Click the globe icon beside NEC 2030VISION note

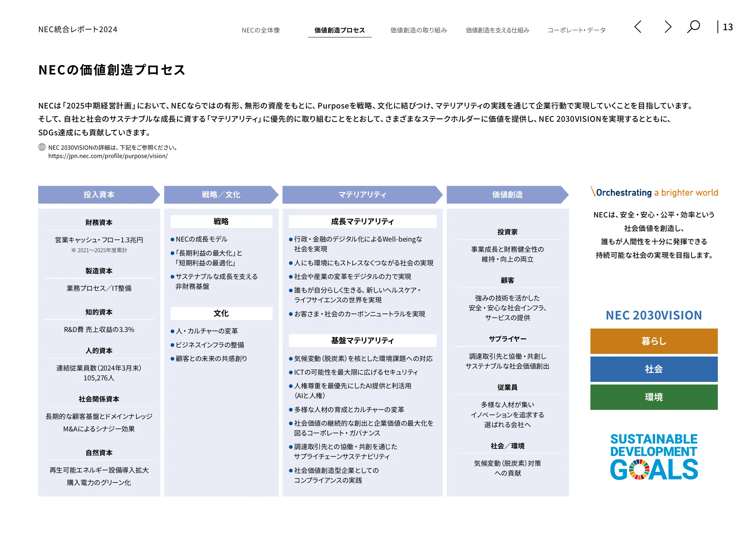pyautogui.click(x=42, y=147)
